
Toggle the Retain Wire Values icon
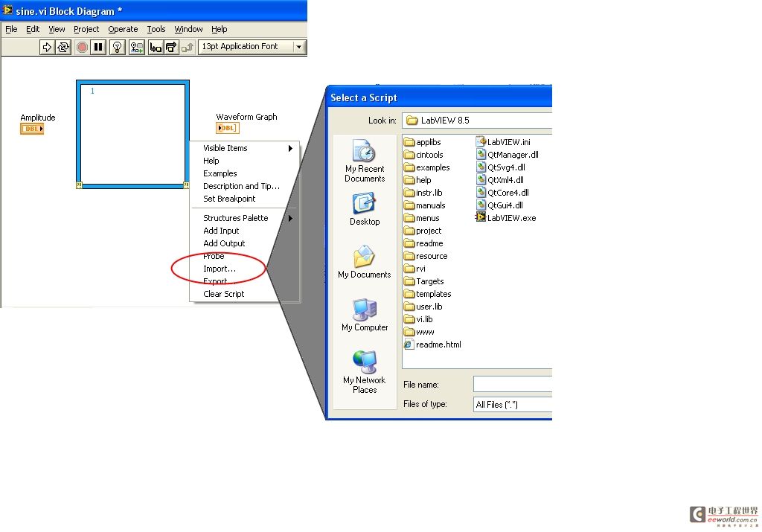(x=137, y=47)
